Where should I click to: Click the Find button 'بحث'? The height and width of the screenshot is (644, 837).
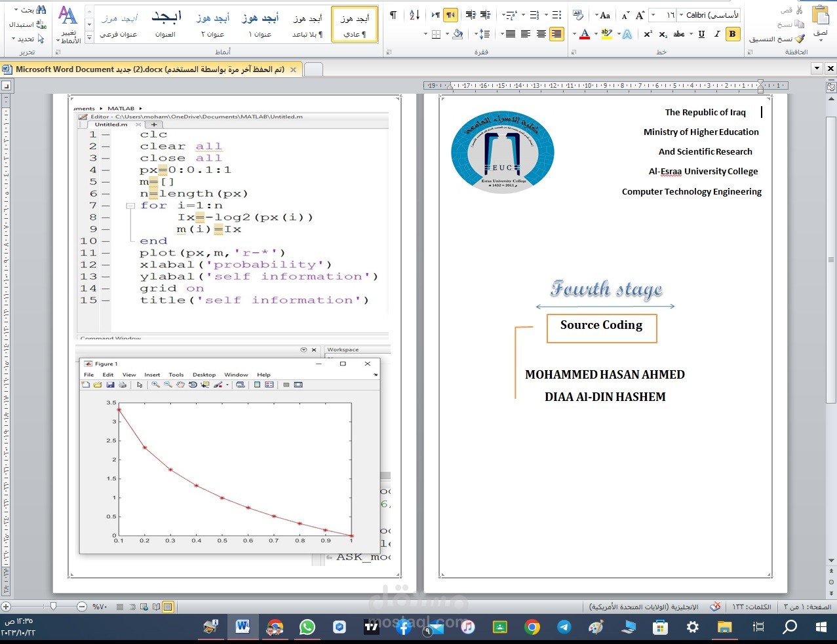tap(33, 10)
